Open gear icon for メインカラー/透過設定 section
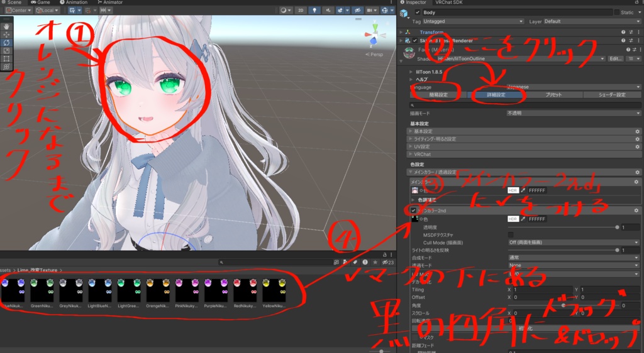This screenshot has height=353, width=644. (x=638, y=173)
